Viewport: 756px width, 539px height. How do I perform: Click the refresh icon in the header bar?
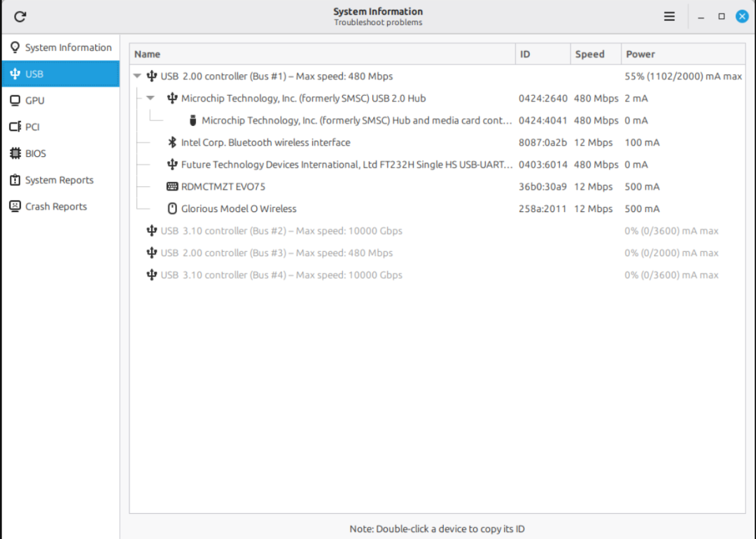tap(20, 16)
